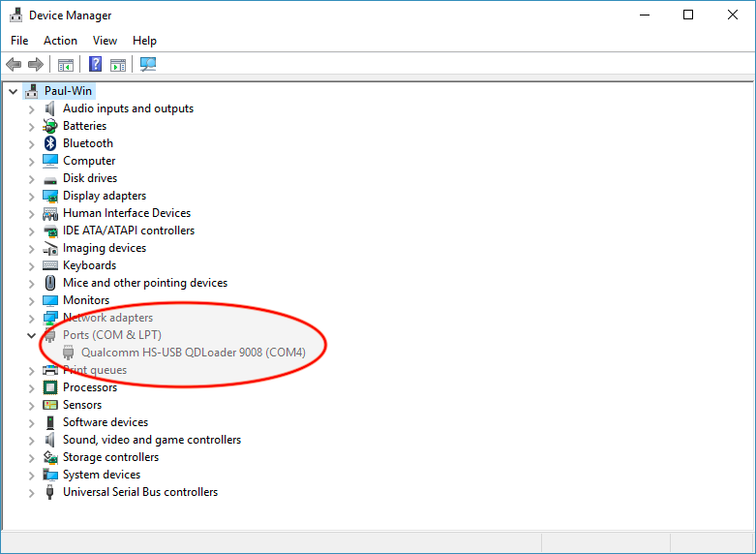This screenshot has width=756, height=554.
Task: Select the Software devices label
Action: 106,422
